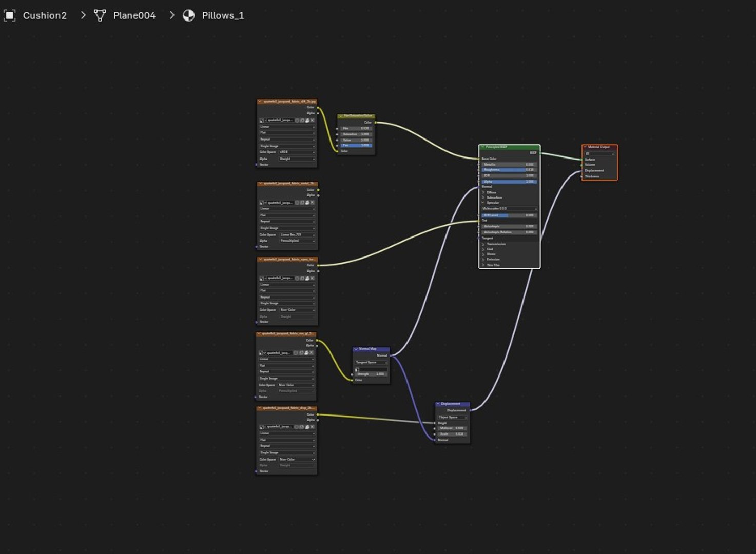The height and width of the screenshot is (554, 756).
Task: Unlink the image in the diff texture node
Action: click(312, 120)
